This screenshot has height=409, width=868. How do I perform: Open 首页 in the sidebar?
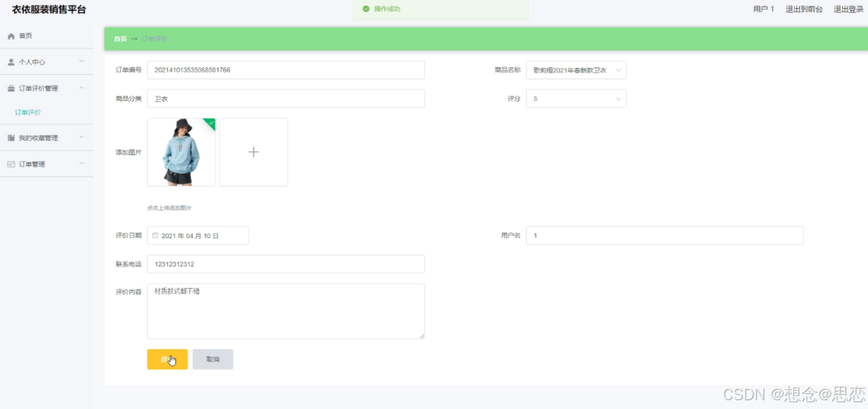[x=47, y=36]
